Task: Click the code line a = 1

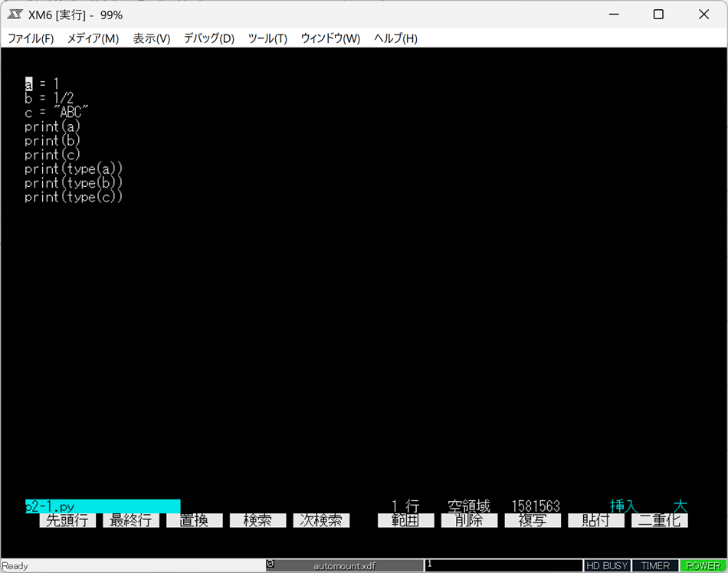Action: (x=42, y=84)
